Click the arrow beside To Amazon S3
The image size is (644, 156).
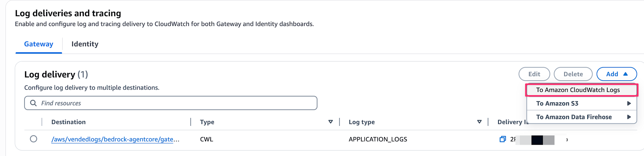(x=629, y=103)
